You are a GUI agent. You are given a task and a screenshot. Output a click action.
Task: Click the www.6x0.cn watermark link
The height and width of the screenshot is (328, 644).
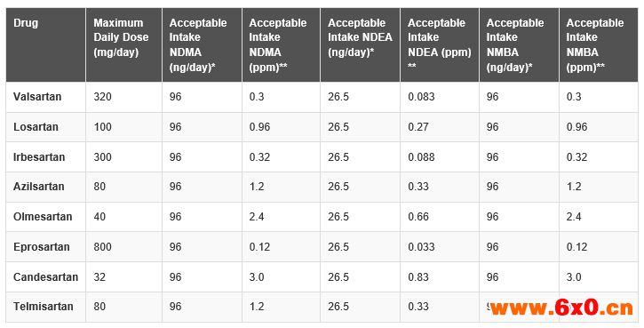click(x=562, y=308)
